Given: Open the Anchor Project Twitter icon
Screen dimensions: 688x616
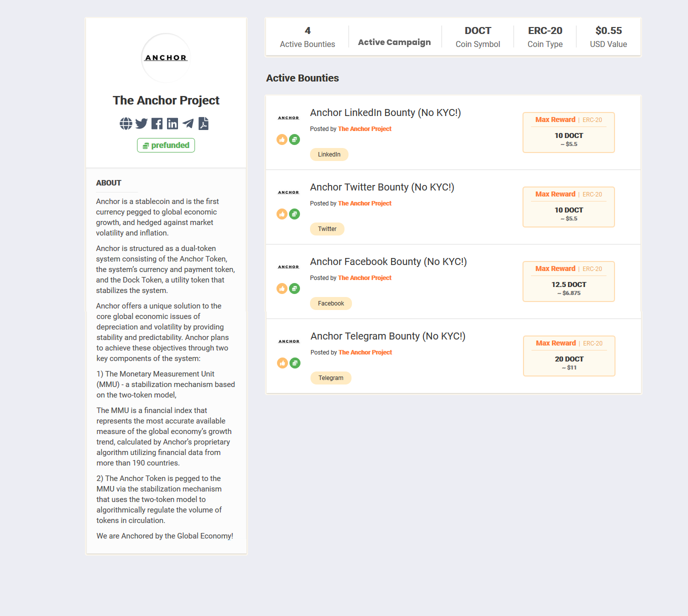Looking at the screenshot, I should pos(141,123).
